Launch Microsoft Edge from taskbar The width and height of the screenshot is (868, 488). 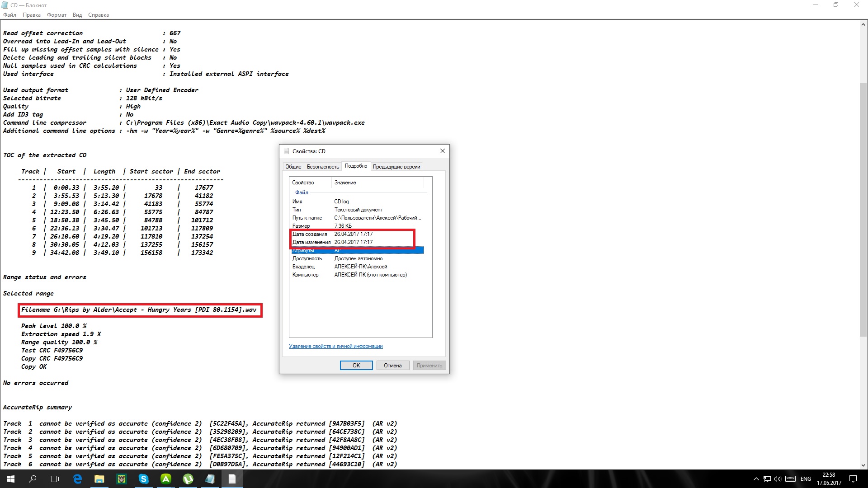coord(77,479)
